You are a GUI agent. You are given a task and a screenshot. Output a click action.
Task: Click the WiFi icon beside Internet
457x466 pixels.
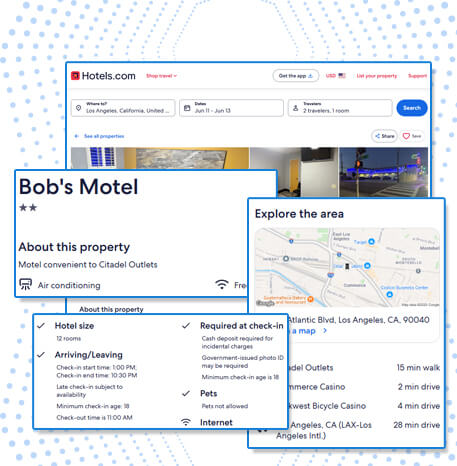pyautogui.click(x=186, y=422)
